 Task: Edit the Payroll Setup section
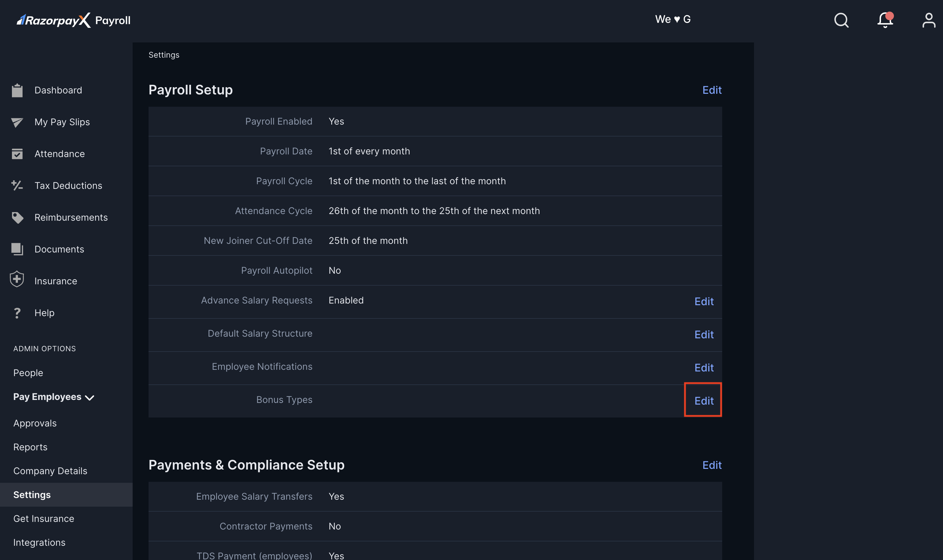[712, 90]
